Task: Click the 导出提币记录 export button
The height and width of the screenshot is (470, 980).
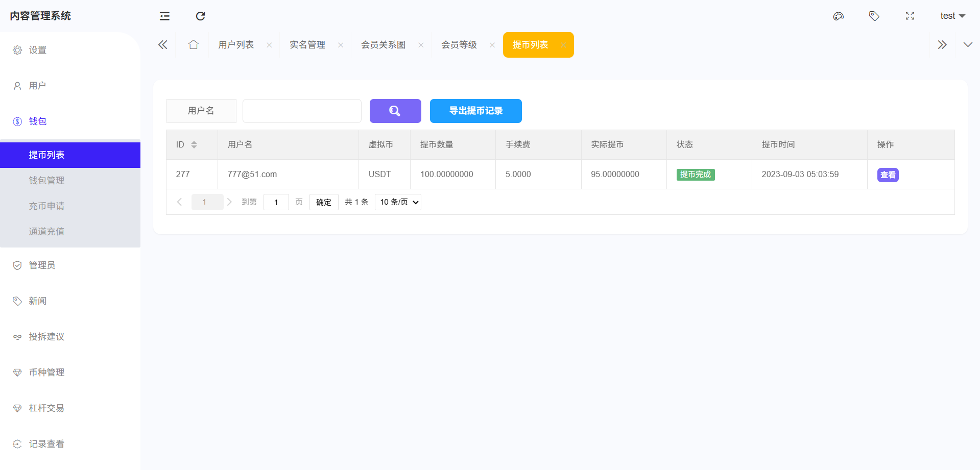Action: point(475,111)
